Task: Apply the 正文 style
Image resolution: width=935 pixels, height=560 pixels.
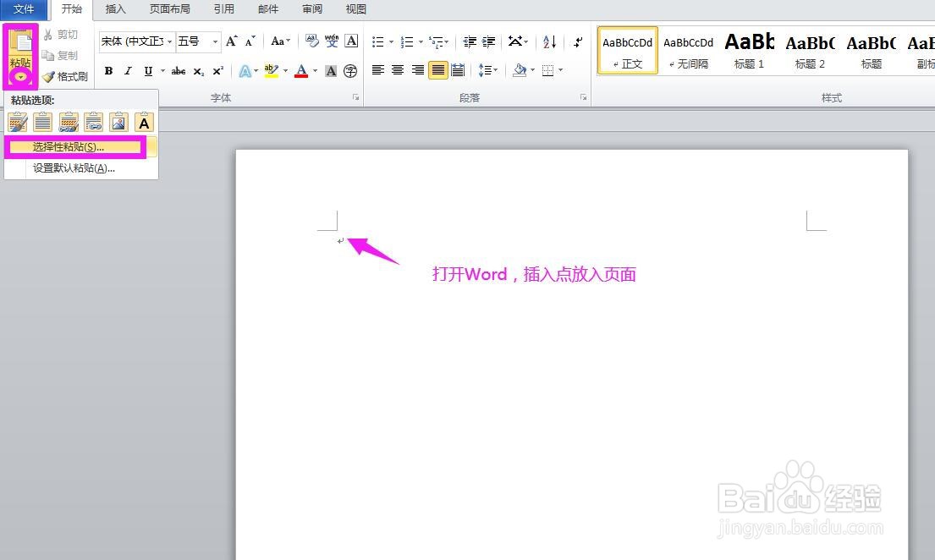Action: (x=627, y=51)
